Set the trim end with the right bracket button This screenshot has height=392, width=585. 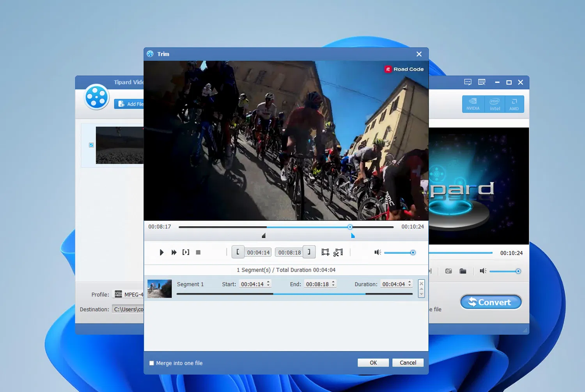(309, 252)
